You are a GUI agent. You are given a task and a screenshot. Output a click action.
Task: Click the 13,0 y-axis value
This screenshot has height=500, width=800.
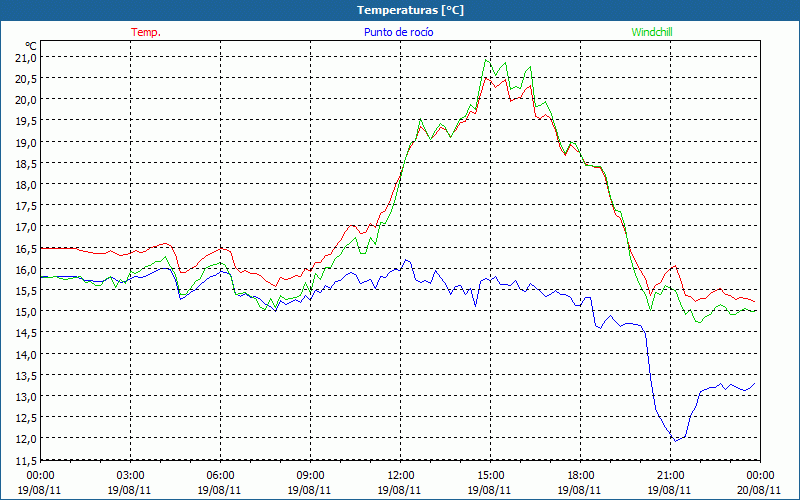point(27,396)
